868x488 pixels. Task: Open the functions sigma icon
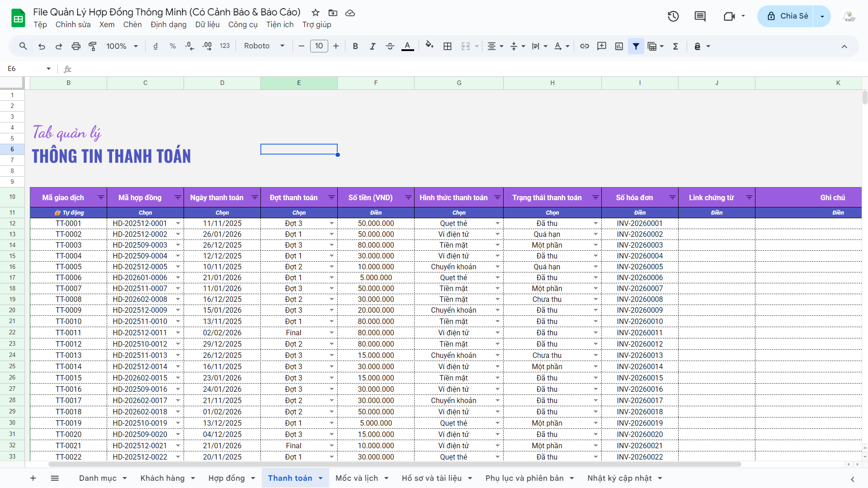[675, 46]
